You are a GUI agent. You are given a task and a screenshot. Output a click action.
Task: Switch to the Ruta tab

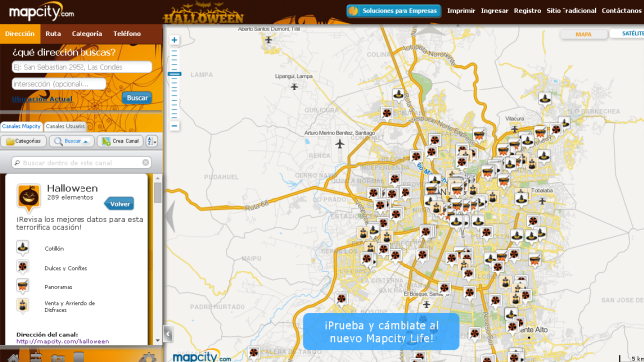(x=53, y=34)
